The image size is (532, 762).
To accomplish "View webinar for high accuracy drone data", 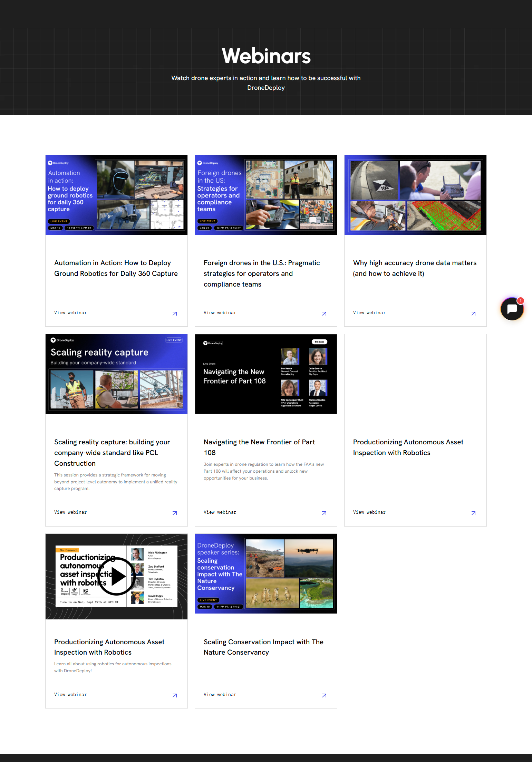I will (x=369, y=312).
